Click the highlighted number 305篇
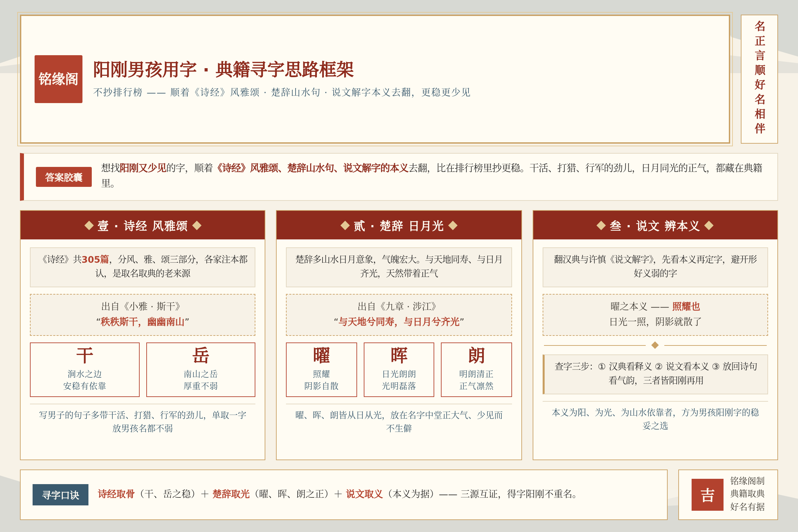 95,259
